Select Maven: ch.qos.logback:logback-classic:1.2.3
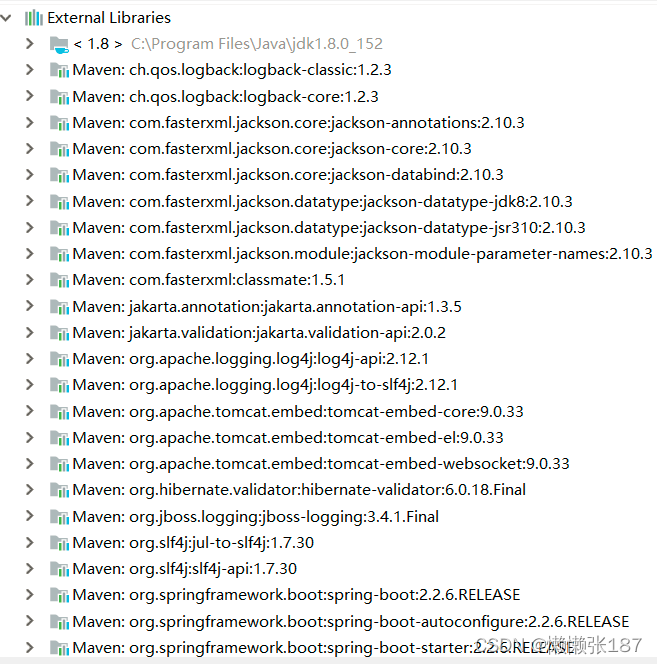657x664 pixels. click(x=232, y=70)
